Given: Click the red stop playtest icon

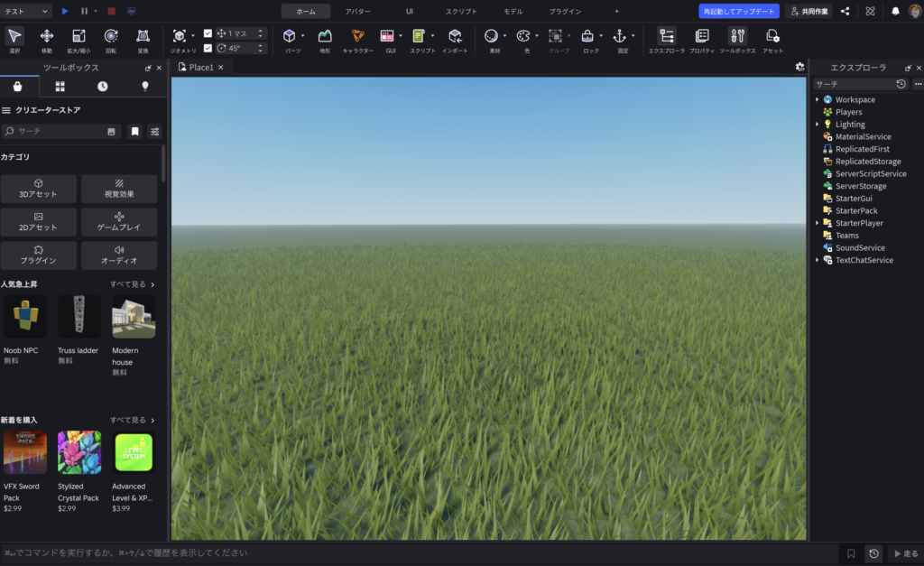Looking at the screenshot, I should [111, 11].
